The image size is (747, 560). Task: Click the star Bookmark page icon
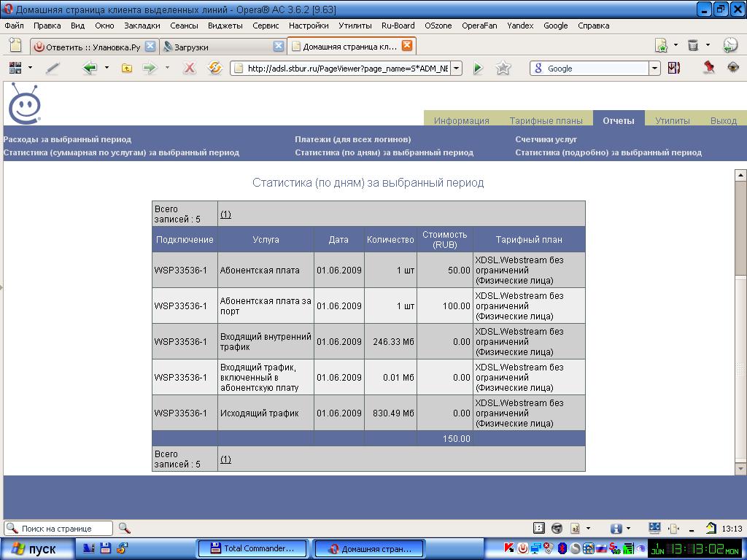point(503,68)
